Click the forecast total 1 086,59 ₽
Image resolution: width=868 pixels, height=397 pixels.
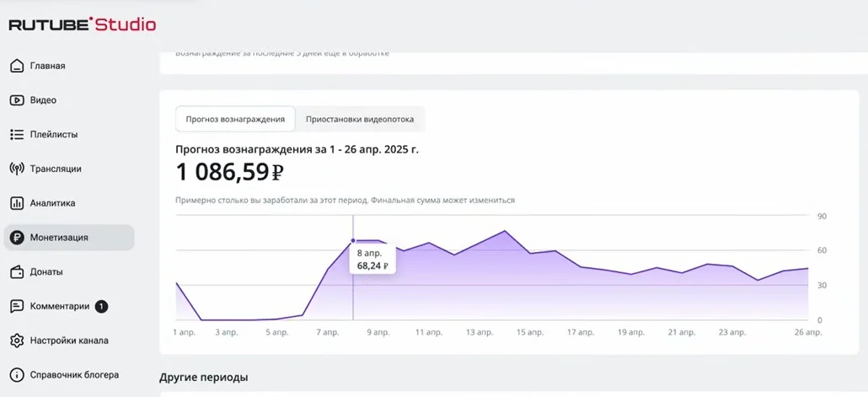coord(230,172)
